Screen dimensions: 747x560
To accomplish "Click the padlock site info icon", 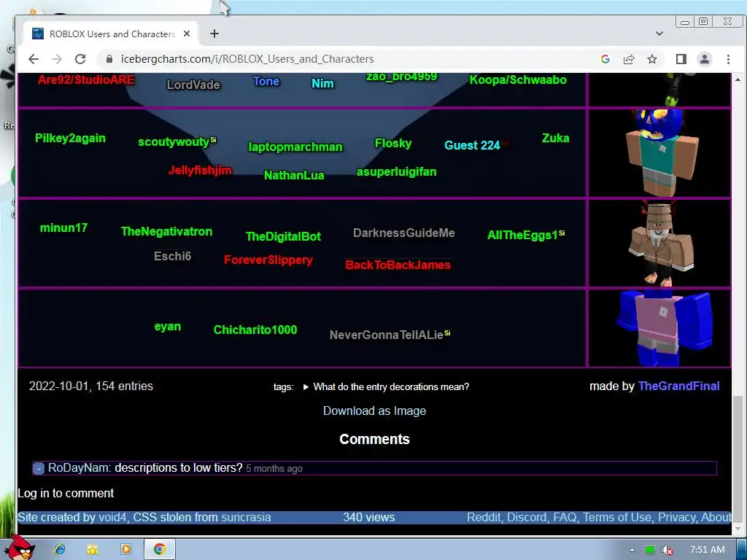I will click(x=109, y=59).
